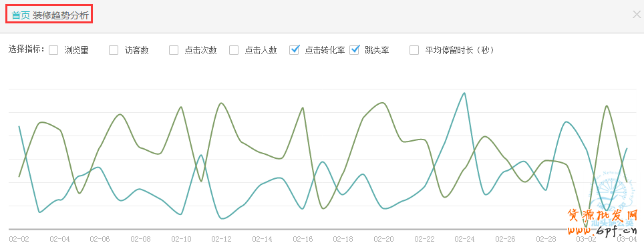Select the 02-10 date label

pyautogui.click(x=181, y=239)
